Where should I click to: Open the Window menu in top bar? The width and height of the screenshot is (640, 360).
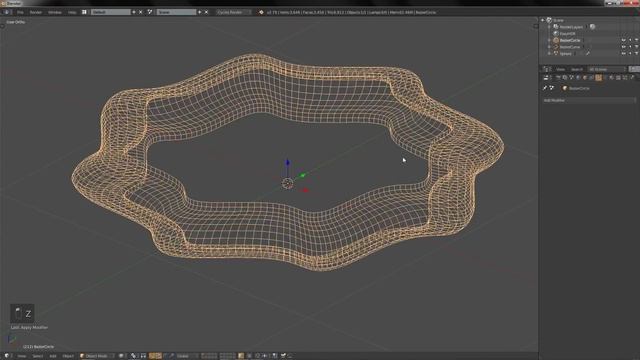[x=55, y=12]
